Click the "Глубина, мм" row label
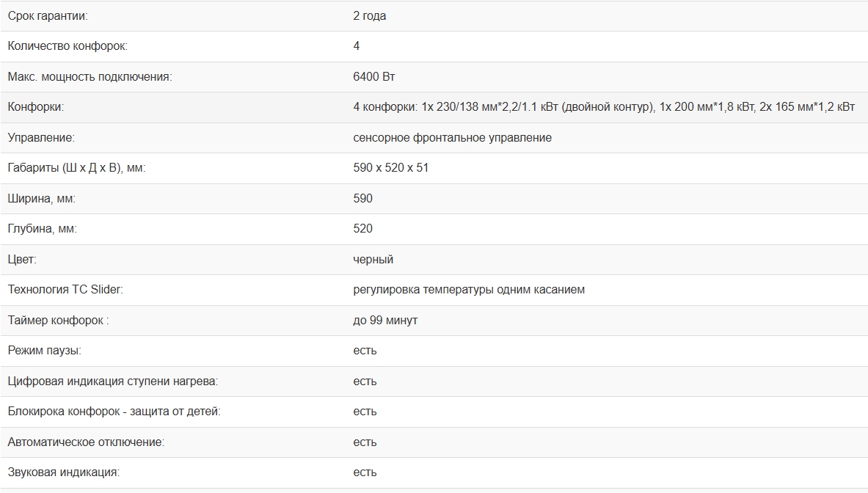This screenshot has width=868, height=493. coord(42,229)
